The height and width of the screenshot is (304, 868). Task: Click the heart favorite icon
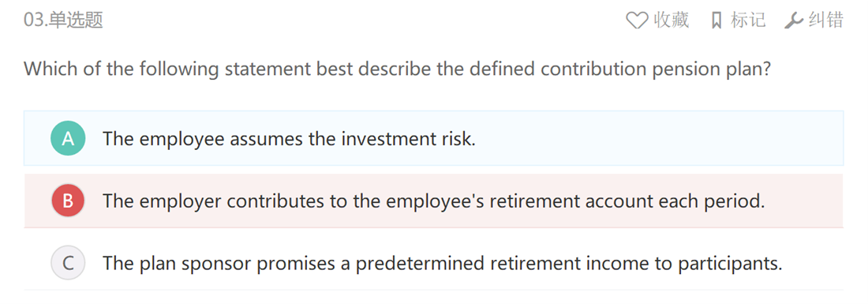(x=637, y=21)
